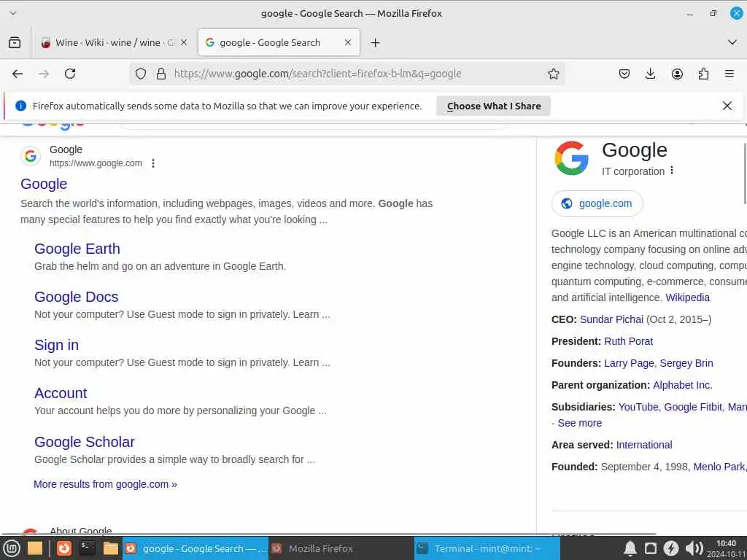Open the Larry Page link
The image size is (747, 560).
629,363
